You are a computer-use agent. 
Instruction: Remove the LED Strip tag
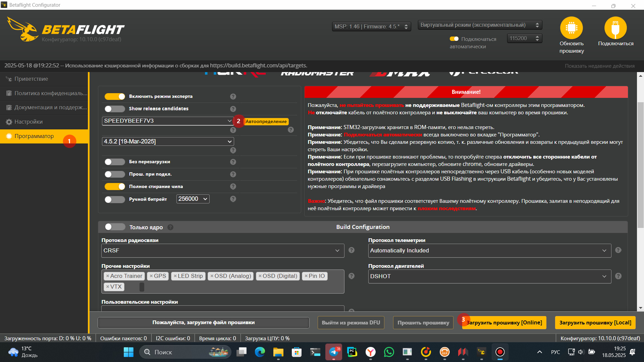click(175, 276)
